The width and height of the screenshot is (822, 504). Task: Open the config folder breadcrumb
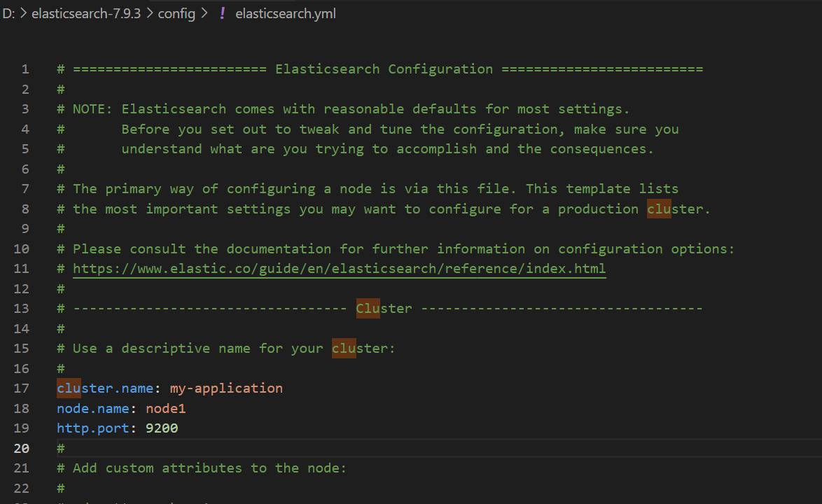176,13
